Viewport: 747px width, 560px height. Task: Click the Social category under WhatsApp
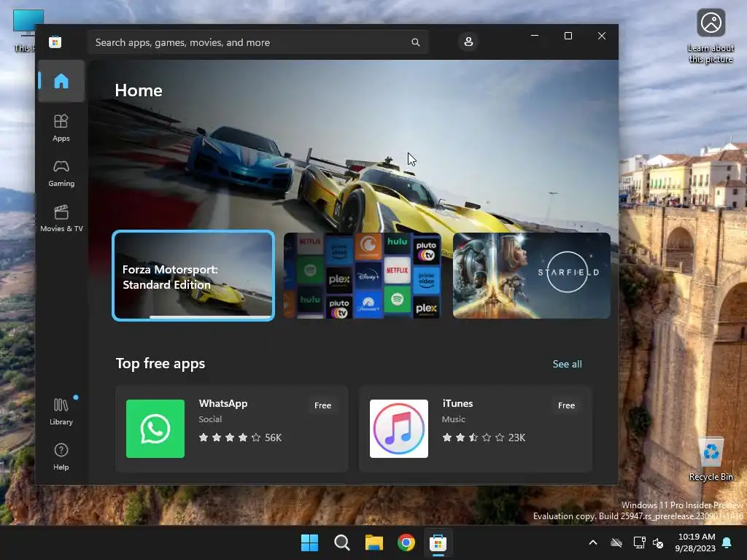tap(210, 419)
